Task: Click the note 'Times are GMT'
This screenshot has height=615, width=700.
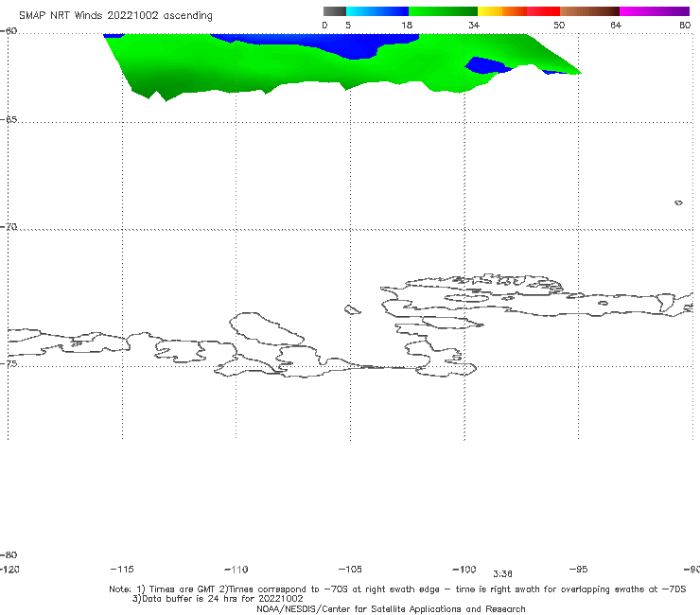Action: [183, 589]
